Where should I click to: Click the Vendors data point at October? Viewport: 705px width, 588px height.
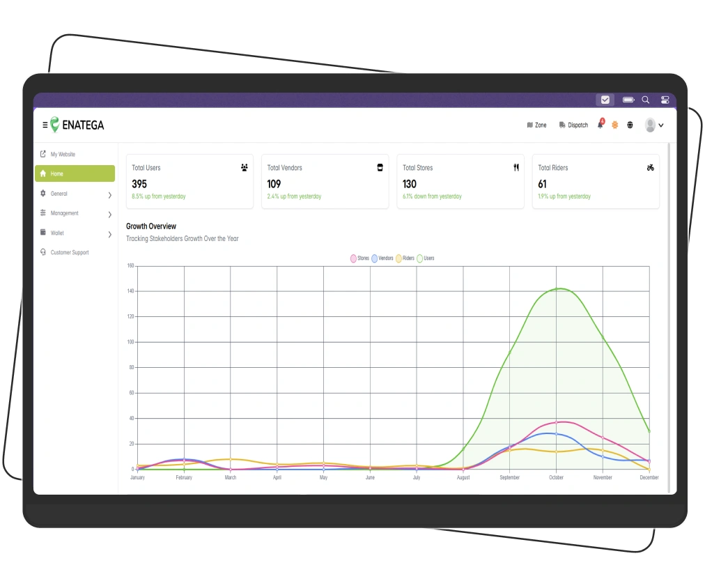coord(556,434)
